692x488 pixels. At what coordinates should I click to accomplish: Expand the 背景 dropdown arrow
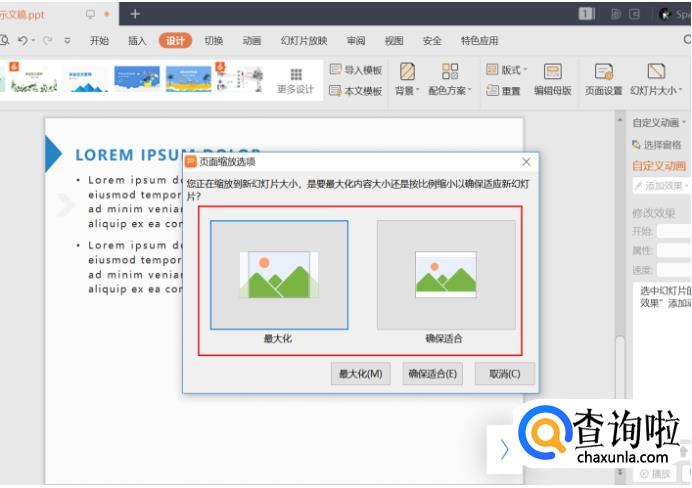tap(417, 90)
